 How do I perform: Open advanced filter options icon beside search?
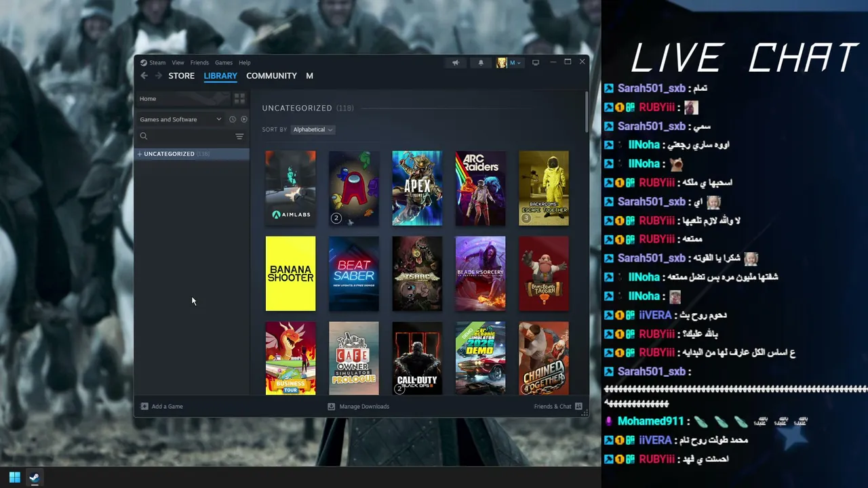[x=239, y=136]
